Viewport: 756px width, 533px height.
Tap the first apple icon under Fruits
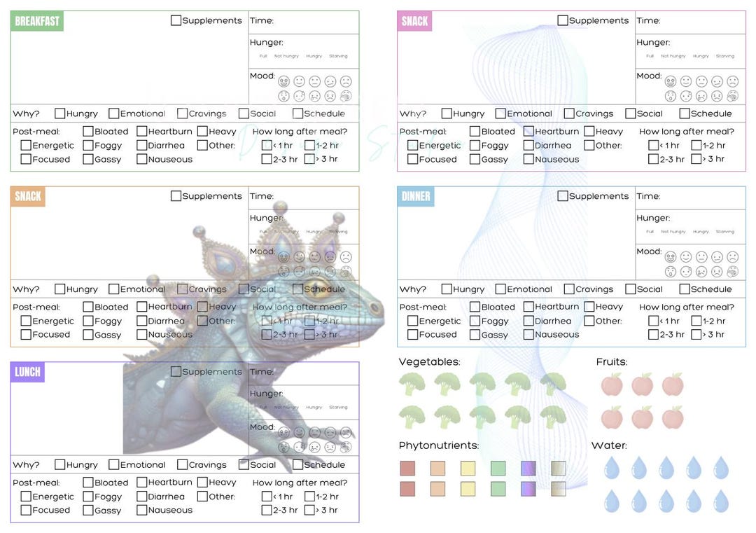[612, 385]
